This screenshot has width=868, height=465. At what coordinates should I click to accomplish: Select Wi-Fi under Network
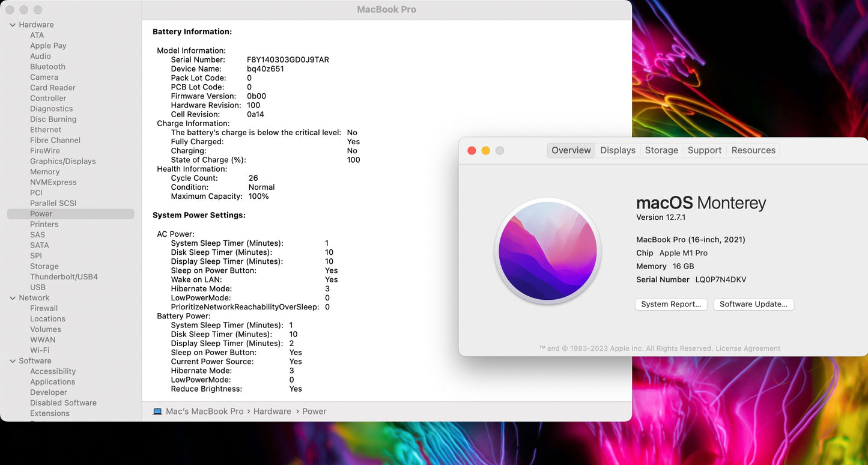click(40, 350)
